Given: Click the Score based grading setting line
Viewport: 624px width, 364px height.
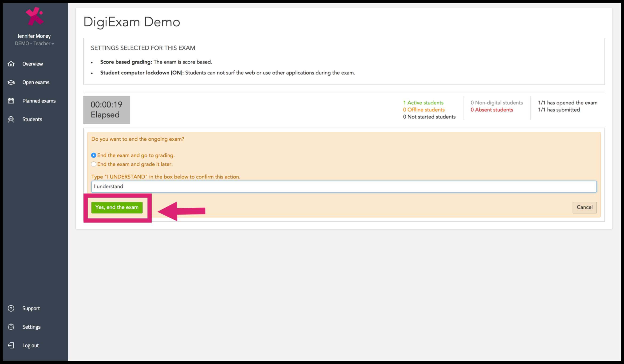Looking at the screenshot, I should click(156, 62).
